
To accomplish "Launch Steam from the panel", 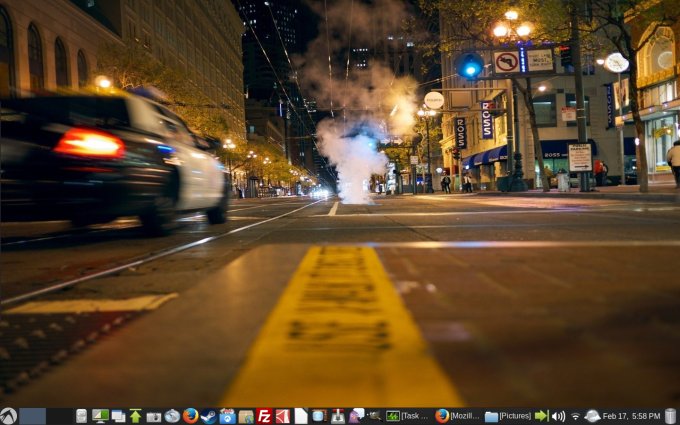I will [x=209, y=416].
